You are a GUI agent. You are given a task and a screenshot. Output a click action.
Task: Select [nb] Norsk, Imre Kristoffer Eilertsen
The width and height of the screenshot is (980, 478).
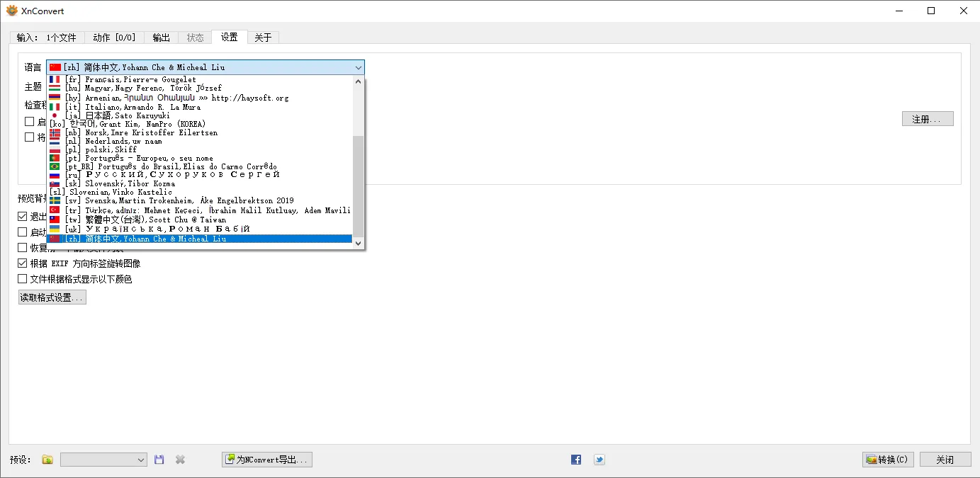coord(200,132)
